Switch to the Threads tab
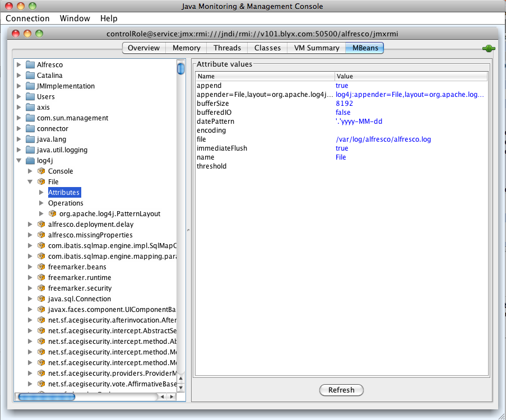Viewport: 506px width, 420px height. 227,48
